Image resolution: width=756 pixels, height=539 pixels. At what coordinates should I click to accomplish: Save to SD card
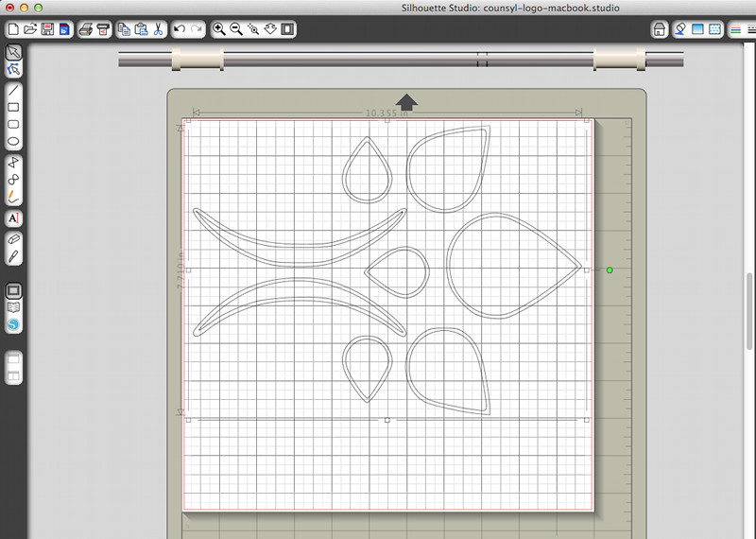(64, 29)
